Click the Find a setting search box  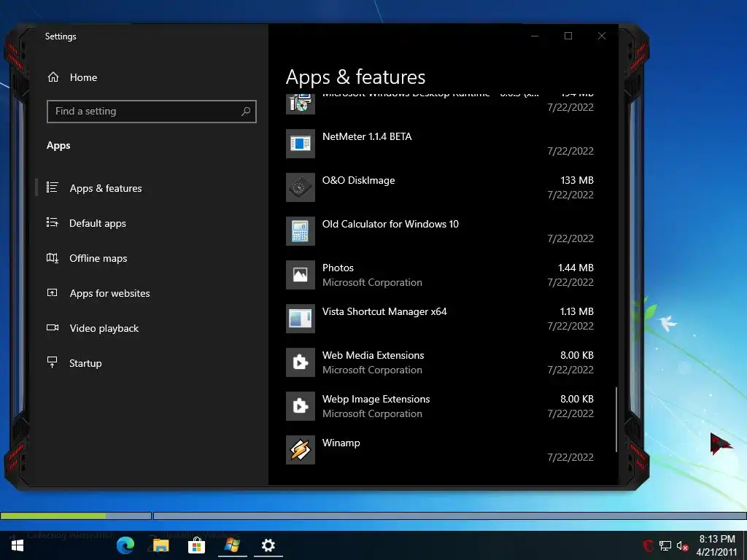[x=152, y=112]
